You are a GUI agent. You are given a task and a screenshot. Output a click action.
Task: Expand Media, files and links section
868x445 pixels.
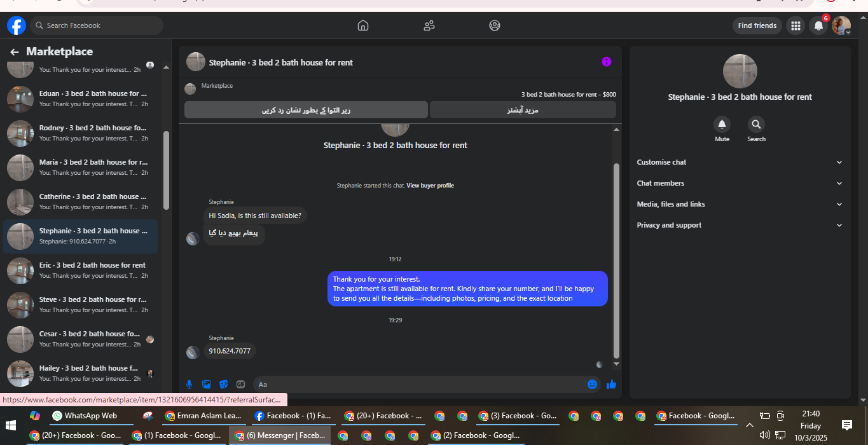[740, 204]
